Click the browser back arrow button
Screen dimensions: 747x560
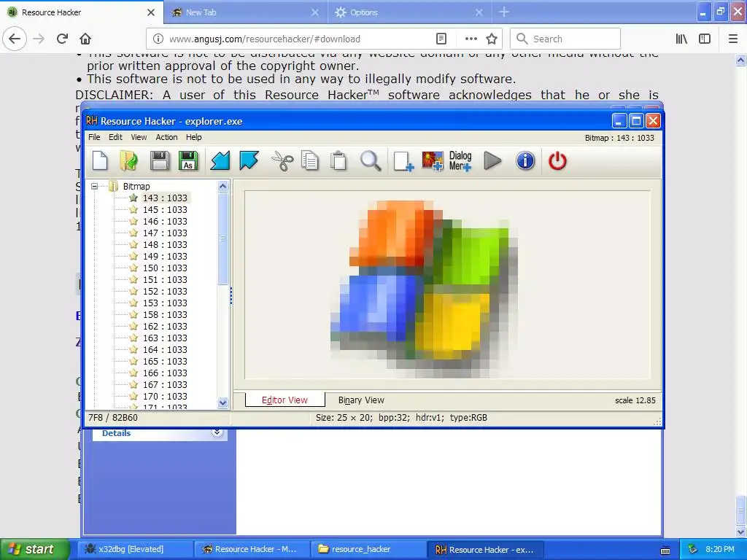point(15,39)
